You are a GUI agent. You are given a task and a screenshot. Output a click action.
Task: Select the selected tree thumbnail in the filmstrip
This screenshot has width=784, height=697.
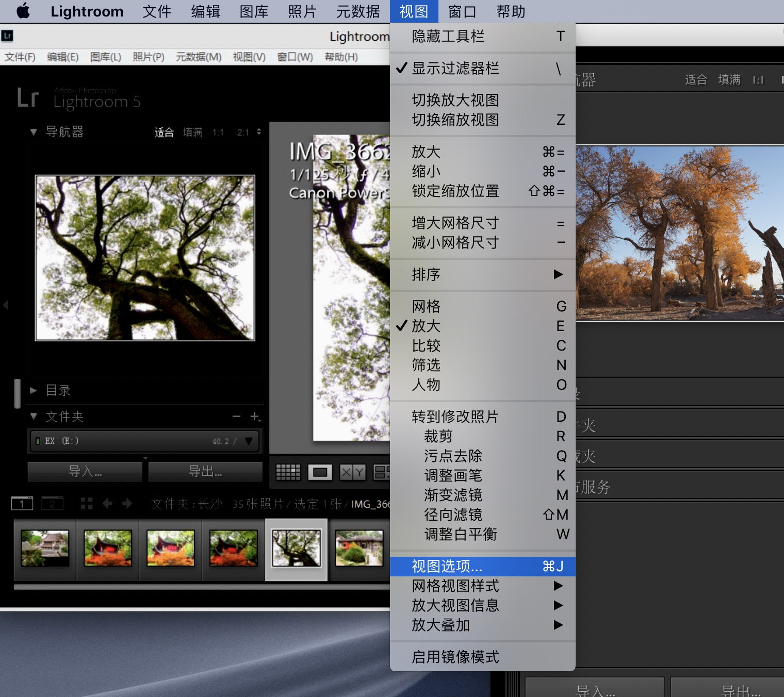point(297,549)
